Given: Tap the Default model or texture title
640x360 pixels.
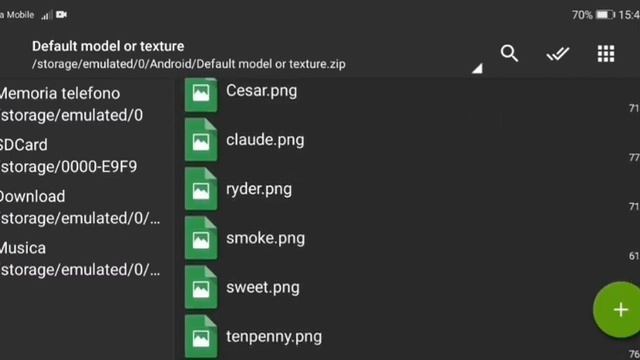Looking at the screenshot, I should (x=108, y=46).
